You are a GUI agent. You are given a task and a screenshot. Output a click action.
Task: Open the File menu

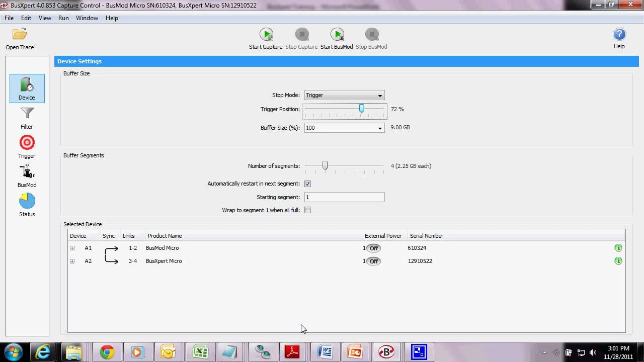[x=9, y=18]
